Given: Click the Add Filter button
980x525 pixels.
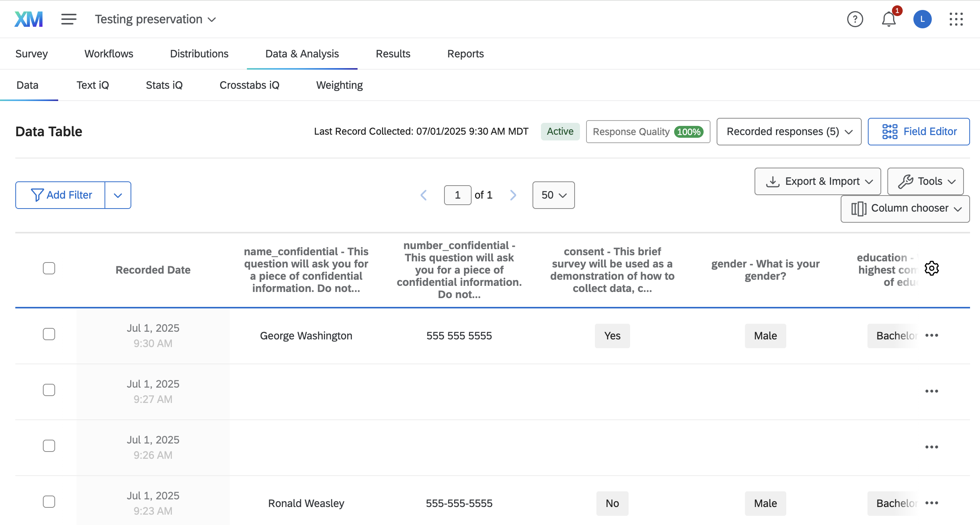Looking at the screenshot, I should [60, 195].
